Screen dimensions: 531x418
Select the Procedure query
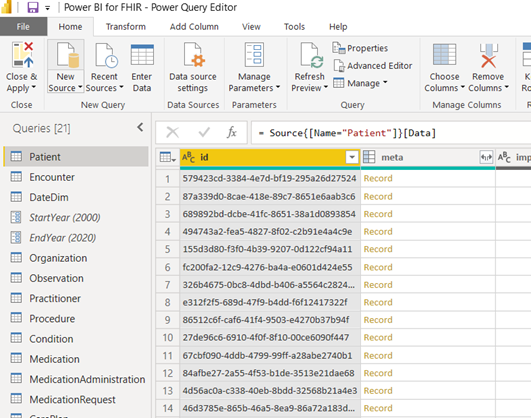click(x=76, y=318)
